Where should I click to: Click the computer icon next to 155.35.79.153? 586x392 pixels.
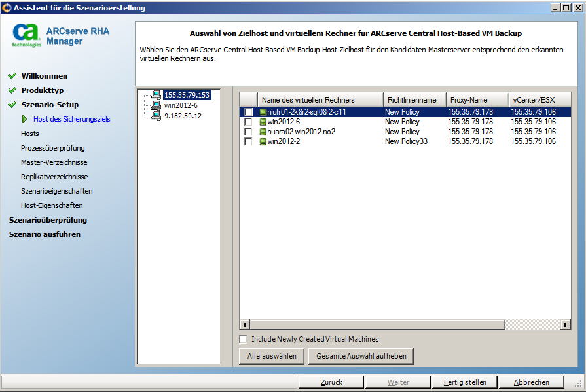(156, 95)
